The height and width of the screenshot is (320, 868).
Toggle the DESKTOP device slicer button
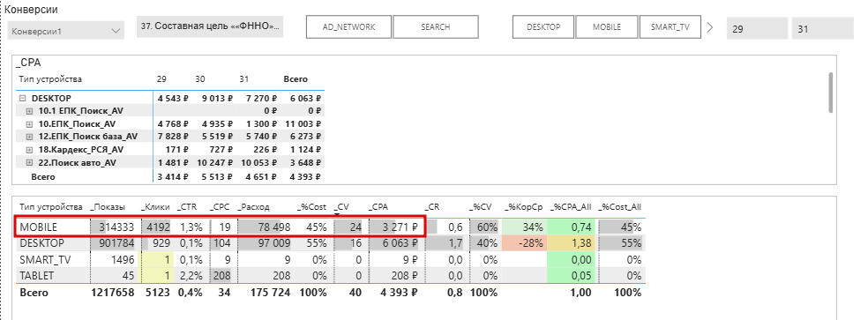(543, 26)
